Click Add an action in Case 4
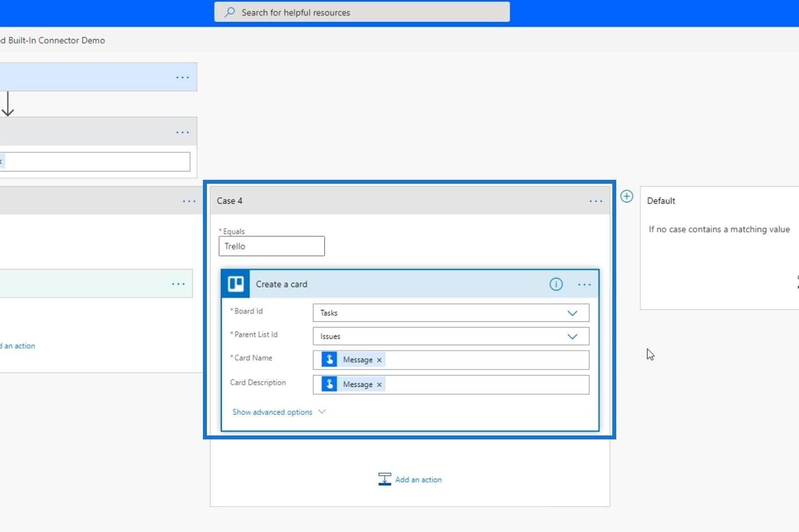Viewport: 799px width, 532px height. tap(418, 479)
